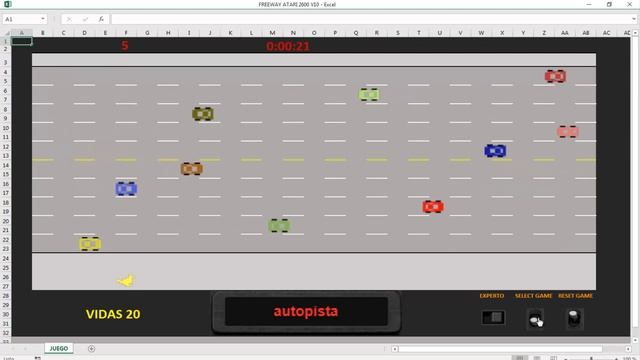The image size is (640, 360).
Task: Switch to Normal view in status bar
Action: tap(519, 358)
